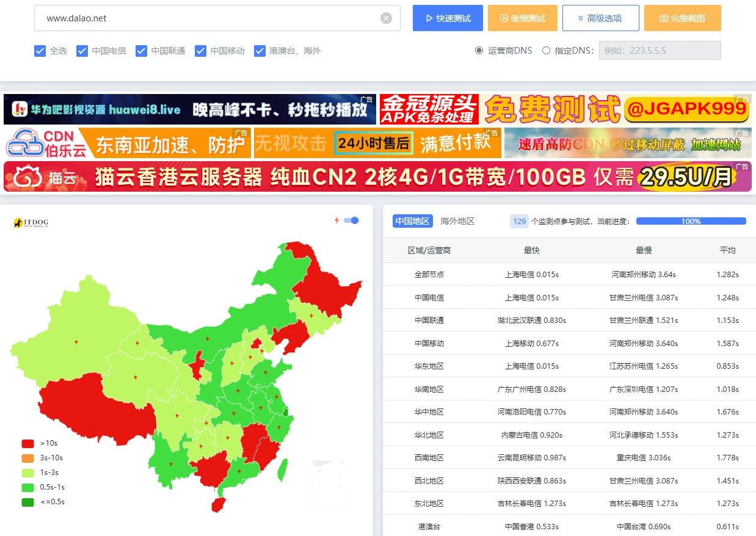The height and width of the screenshot is (536, 756).
Task: Uncheck the 港澳台、海外 checkbox
Action: pos(260,51)
